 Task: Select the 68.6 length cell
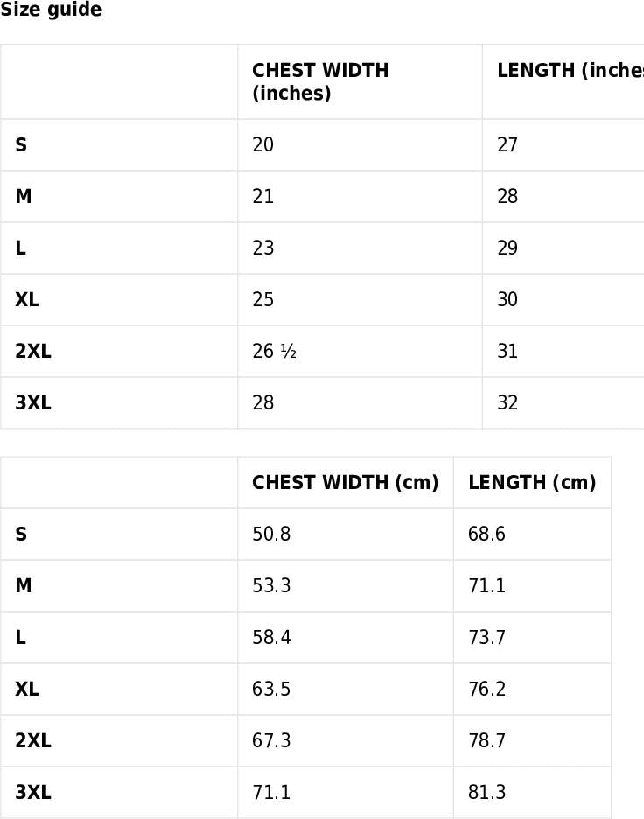486,534
